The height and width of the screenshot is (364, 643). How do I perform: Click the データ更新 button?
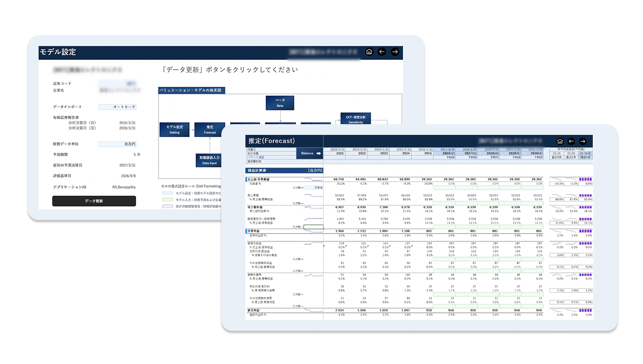pyautogui.click(x=94, y=201)
